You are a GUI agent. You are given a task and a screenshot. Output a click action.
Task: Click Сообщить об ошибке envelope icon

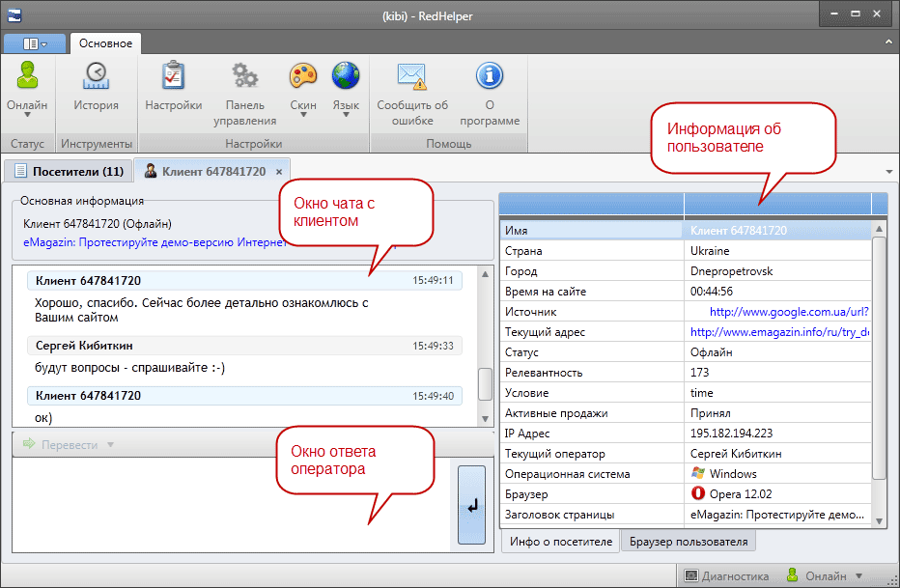click(412, 76)
